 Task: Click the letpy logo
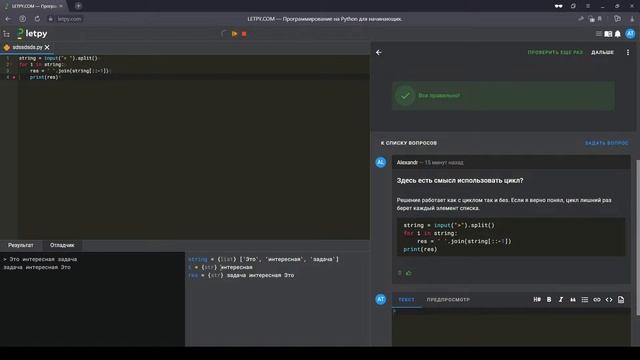coord(32,33)
